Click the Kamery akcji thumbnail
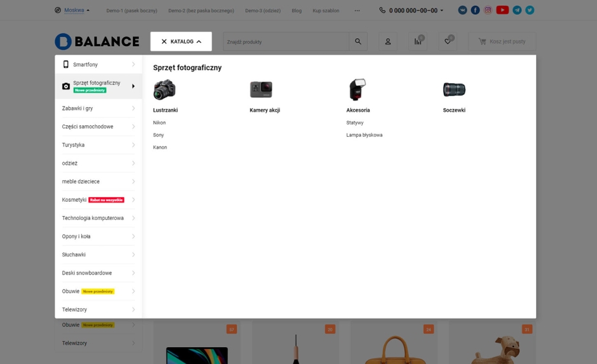The image size is (597, 364). [x=261, y=90]
